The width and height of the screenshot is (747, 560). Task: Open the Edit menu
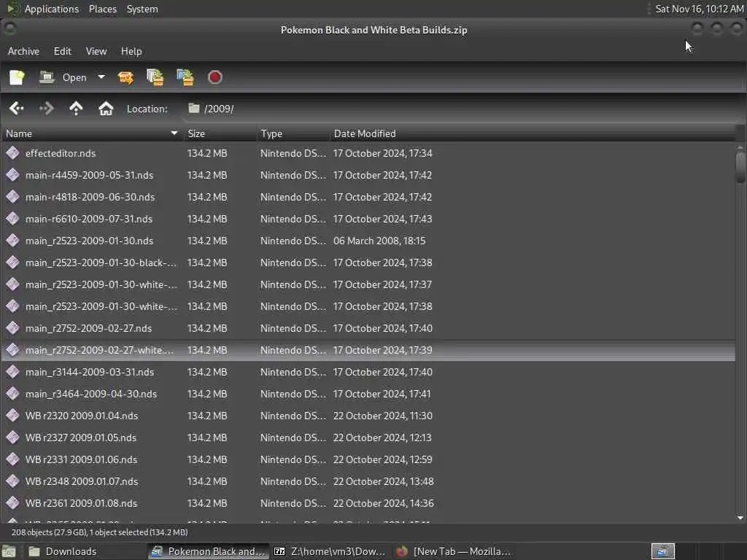63,51
